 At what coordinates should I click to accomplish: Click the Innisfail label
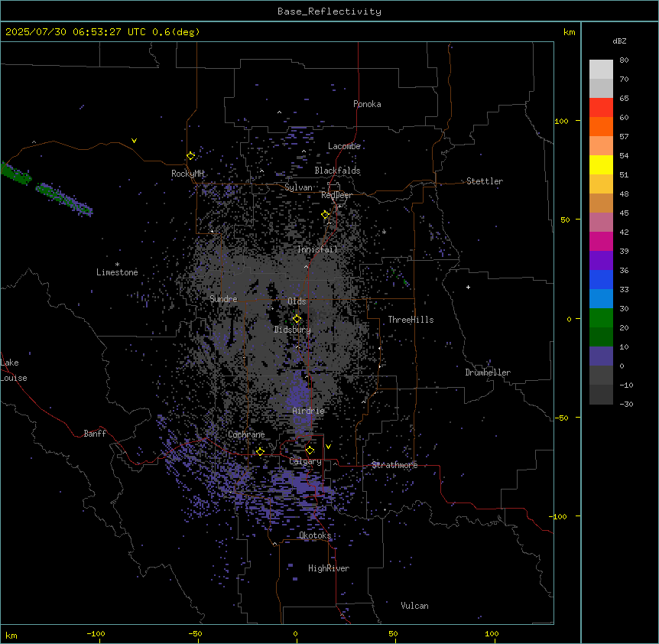317,249
